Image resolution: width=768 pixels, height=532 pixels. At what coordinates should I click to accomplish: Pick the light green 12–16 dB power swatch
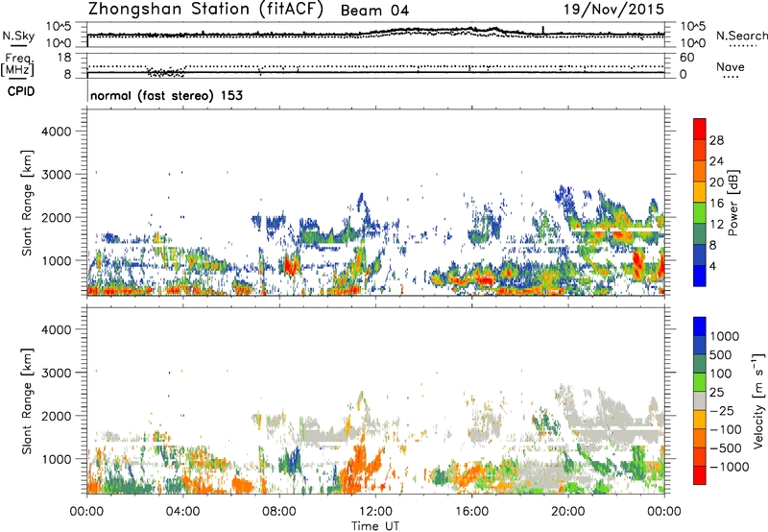[x=700, y=213]
